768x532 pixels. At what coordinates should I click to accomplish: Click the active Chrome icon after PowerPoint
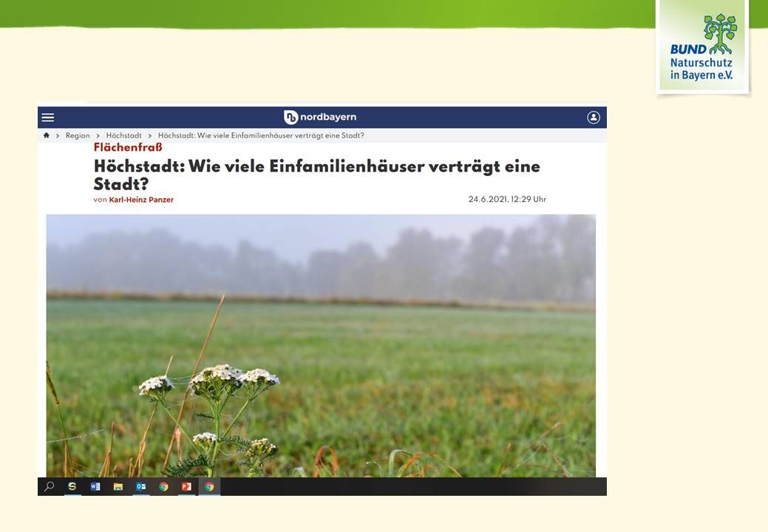click(209, 486)
